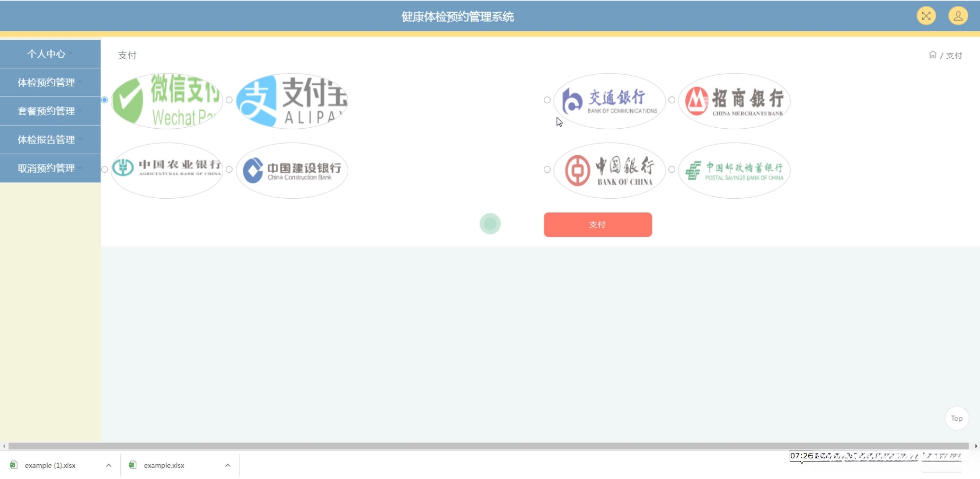Image resolution: width=980 pixels, height=479 pixels.
Task: Open the user profile avatar icon
Action: tap(958, 16)
